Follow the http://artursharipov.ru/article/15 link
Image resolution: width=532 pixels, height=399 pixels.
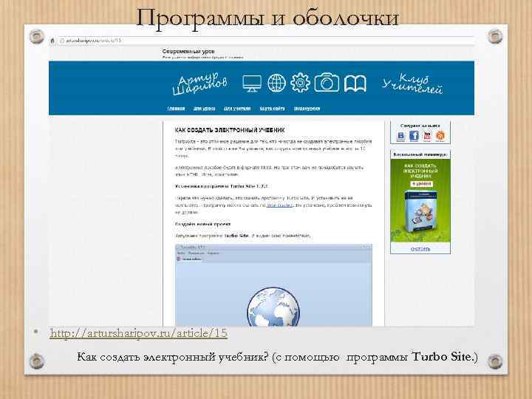(x=138, y=332)
